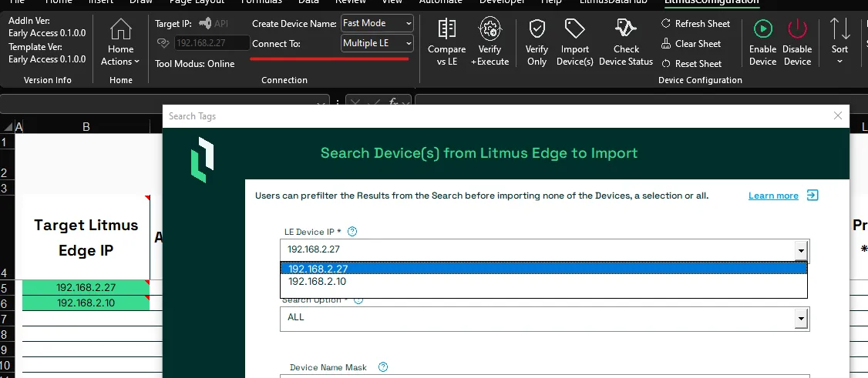Viewport: 868px width, 378px height.
Task: Click help icon next to Device Name Mask
Action: click(382, 367)
